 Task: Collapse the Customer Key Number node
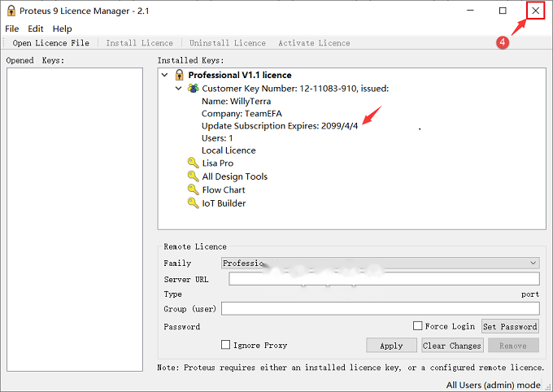pyautogui.click(x=179, y=88)
